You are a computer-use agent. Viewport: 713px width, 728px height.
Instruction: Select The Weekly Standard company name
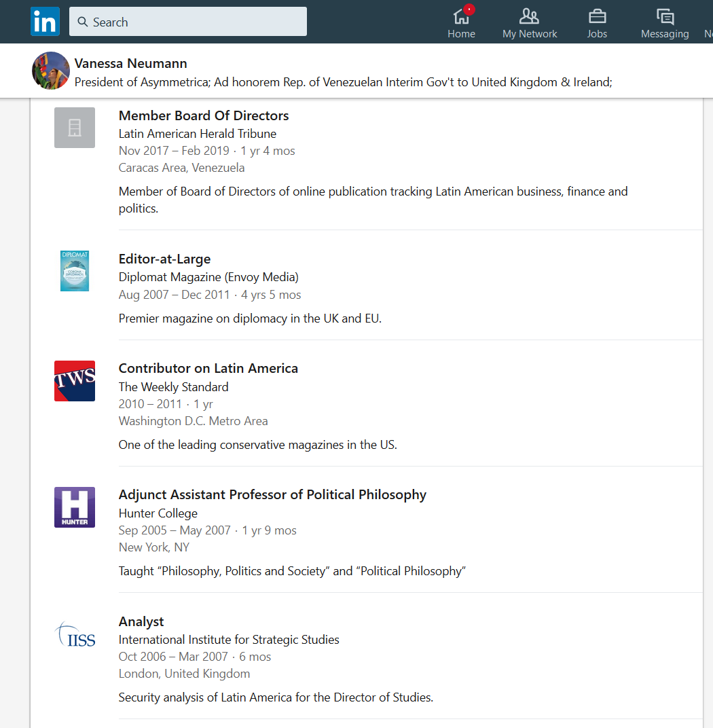[174, 387]
